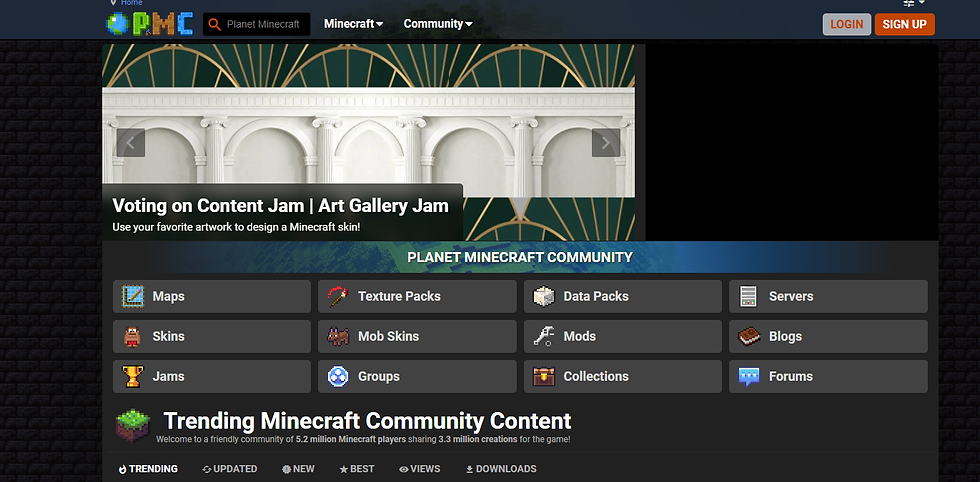Open the Servers category text
Image resolution: width=980 pixels, height=482 pixels.
pos(791,296)
